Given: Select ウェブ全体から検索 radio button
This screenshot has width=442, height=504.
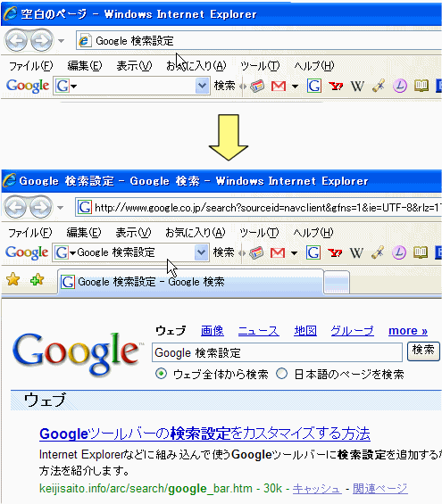Looking at the screenshot, I should coord(161,374).
